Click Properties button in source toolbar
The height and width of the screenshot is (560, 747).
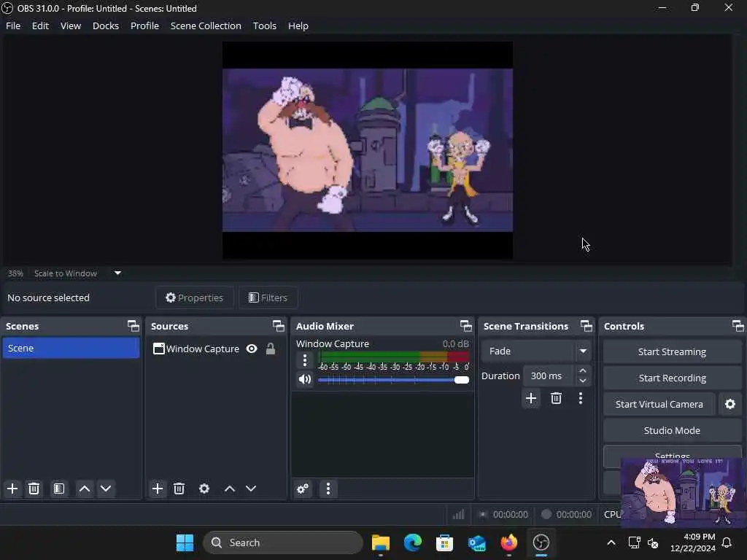point(194,297)
